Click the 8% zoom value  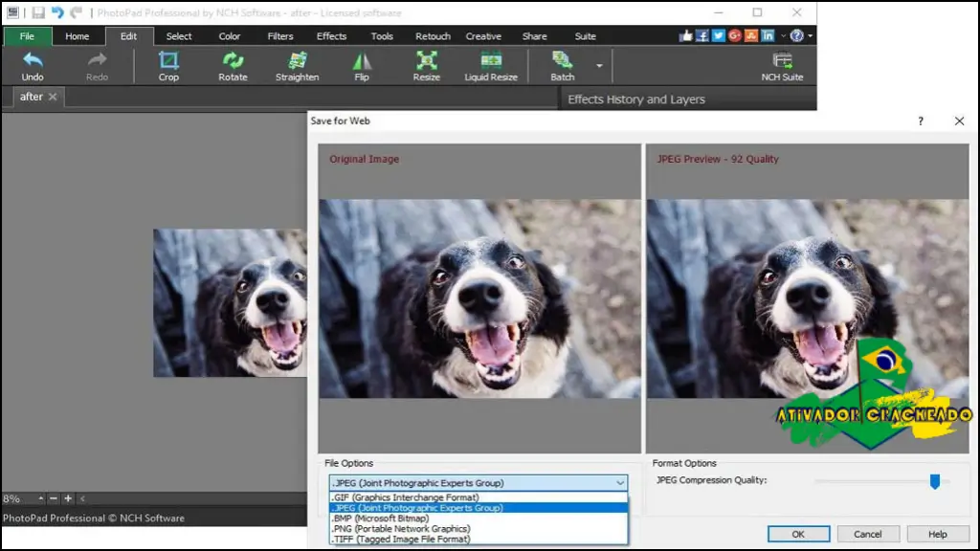(11, 498)
